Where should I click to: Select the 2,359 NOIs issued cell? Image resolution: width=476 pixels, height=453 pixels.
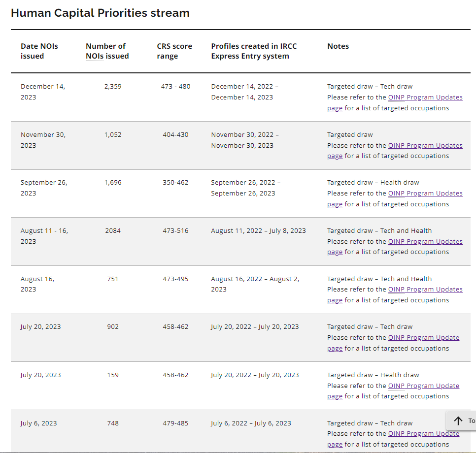(113, 87)
